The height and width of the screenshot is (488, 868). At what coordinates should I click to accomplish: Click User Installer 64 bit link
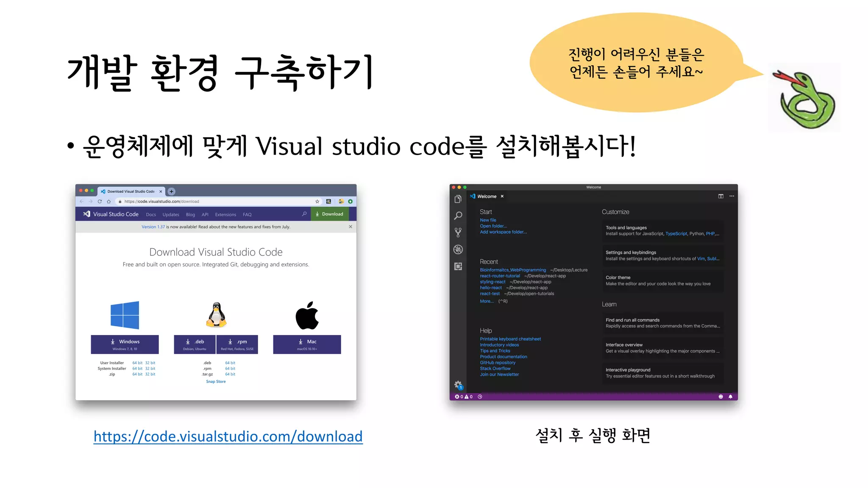(x=137, y=363)
